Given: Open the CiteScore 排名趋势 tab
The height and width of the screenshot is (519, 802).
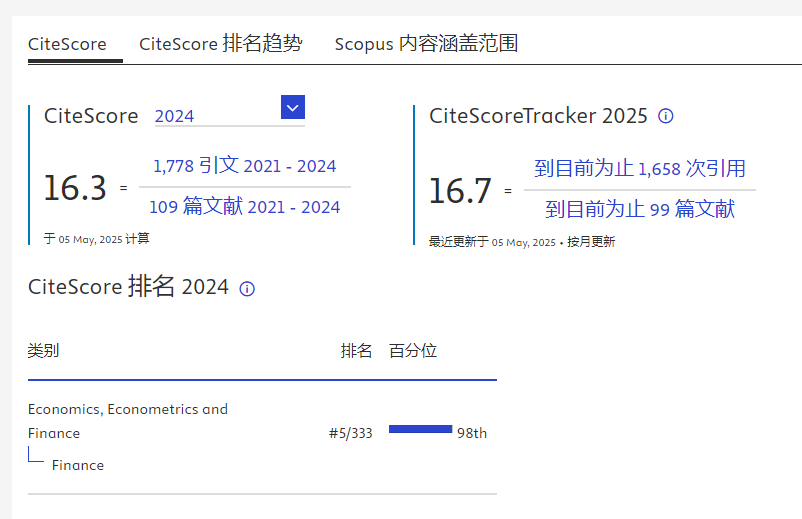Looking at the screenshot, I should [x=220, y=44].
